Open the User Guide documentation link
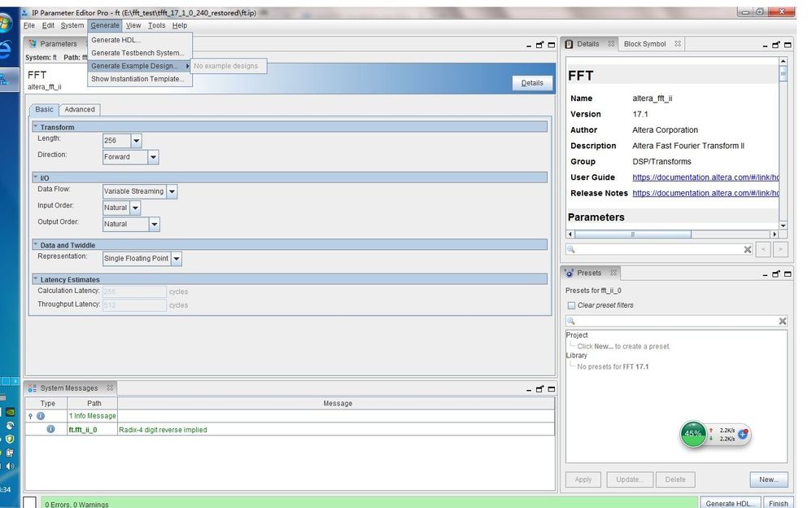 (705, 177)
